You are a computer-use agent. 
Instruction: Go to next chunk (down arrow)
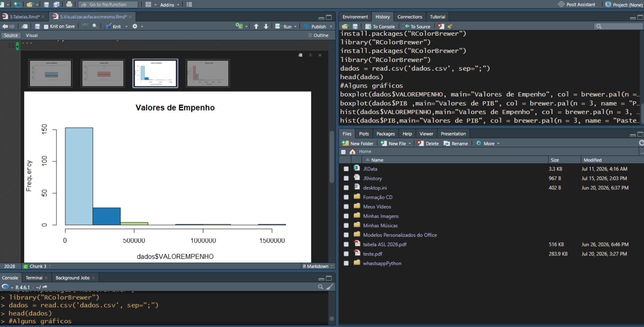(266, 26)
